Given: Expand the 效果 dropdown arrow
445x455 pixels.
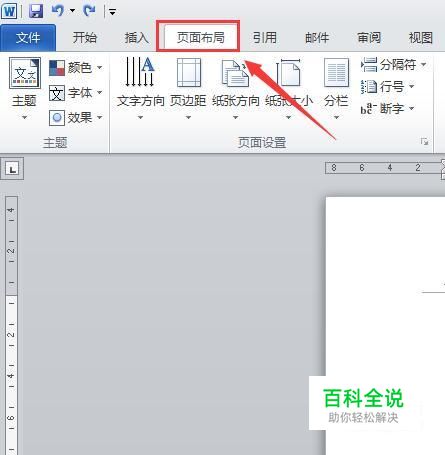Looking at the screenshot, I should tap(99, 118).
